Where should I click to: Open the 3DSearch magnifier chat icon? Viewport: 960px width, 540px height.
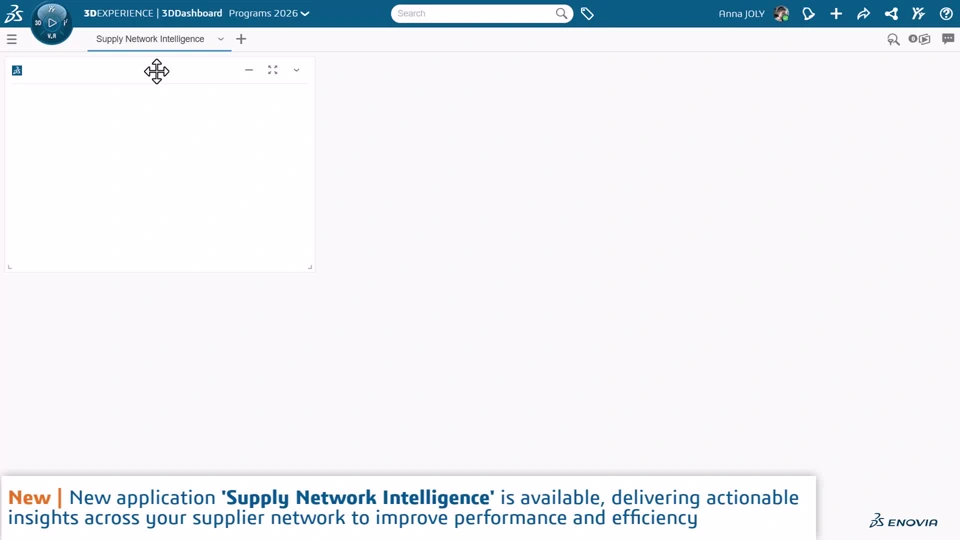pos(893,39)
